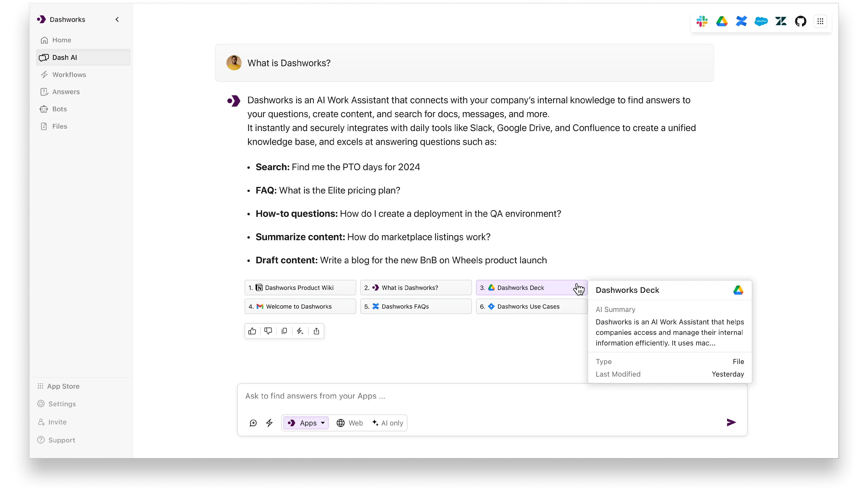This screenshot has width=868, height=488.
Task: Click the thumbs up feedback icon
Action: (x=252, y=331)
